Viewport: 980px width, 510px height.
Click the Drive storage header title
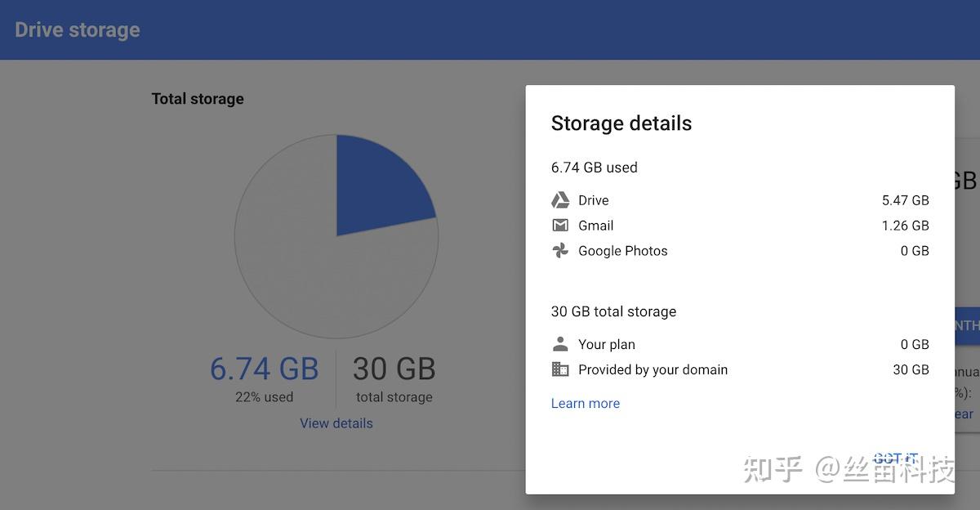click(x=78, y=29)
